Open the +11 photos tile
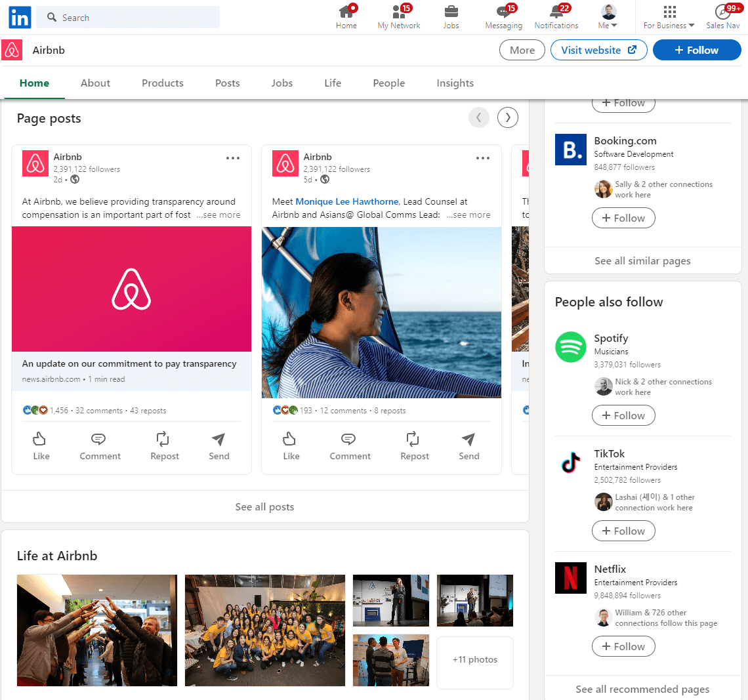Screen dimensions: 748x700 tap(474, 660)
